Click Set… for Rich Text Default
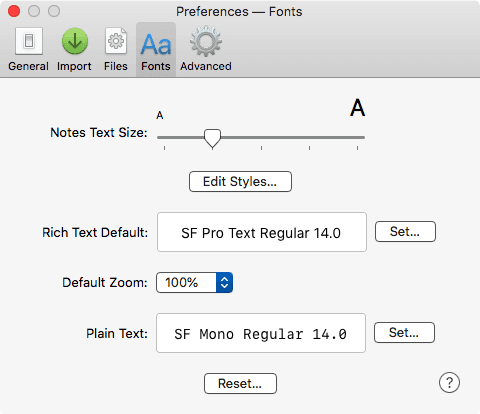 pos(405,231)
